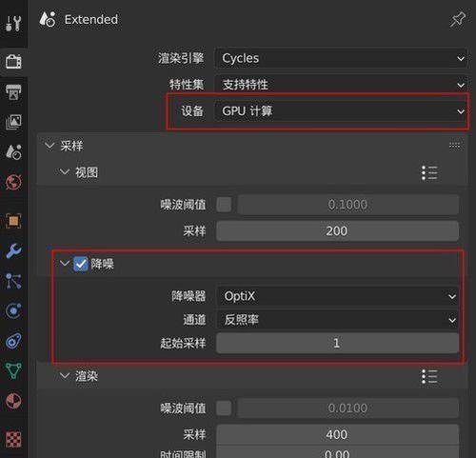Open the 渲染 sampling presets list

pyautogui.click(x=429, y=377)
